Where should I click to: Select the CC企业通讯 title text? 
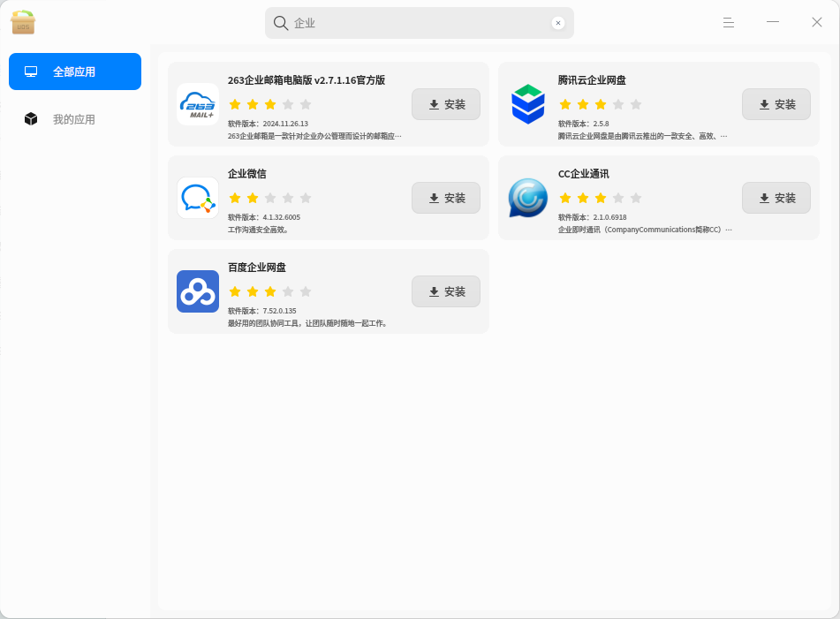tap(583, 174)
